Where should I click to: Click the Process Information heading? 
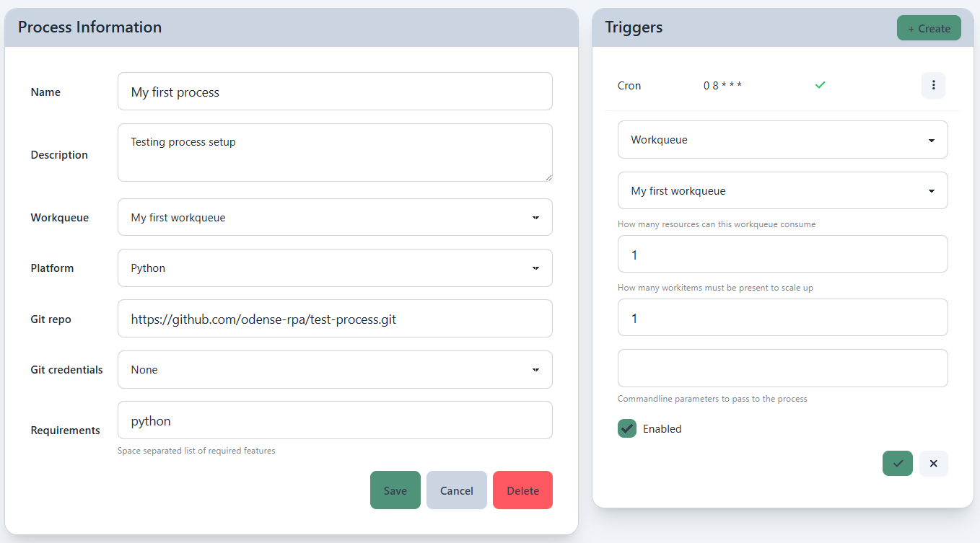[x=89, y=27]
